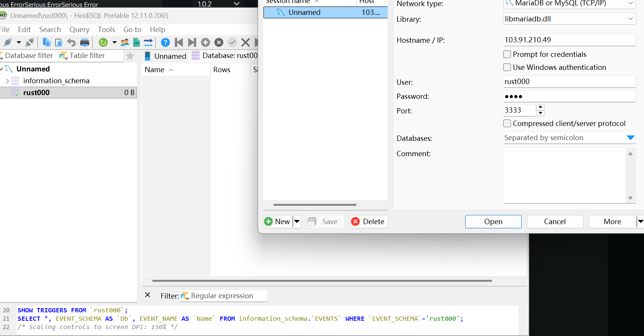Viewport: 644px width, 336px height.
Task: Click the Print toolbar icon
Action: click(x=85, y=42)
